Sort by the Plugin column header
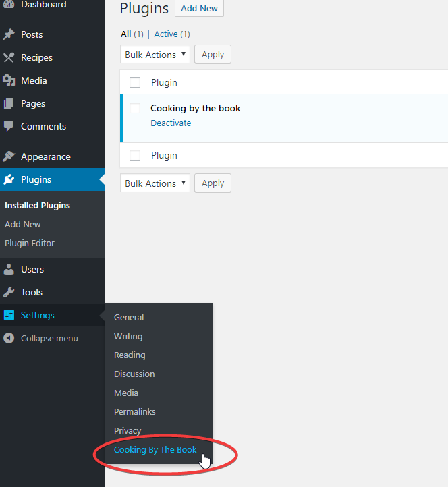448x487 pixels. pyautogui.click(x=164, y=82)
